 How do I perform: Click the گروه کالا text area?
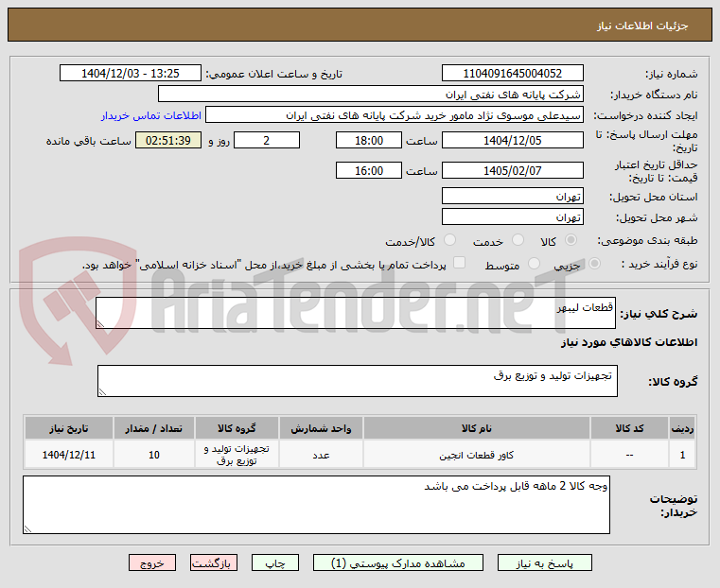point(358,381)
